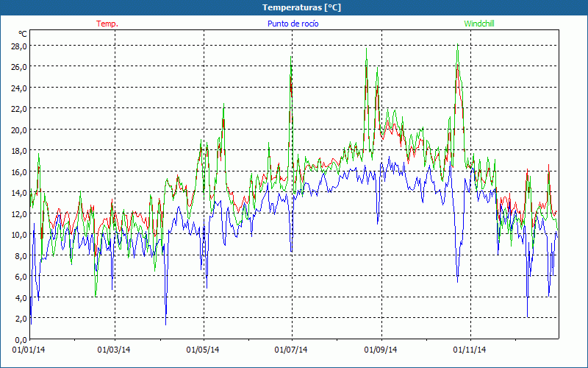This screenshot has width=588, height=368.
Task: Click the 18,0 y-axis value
Action: [19, 151]
